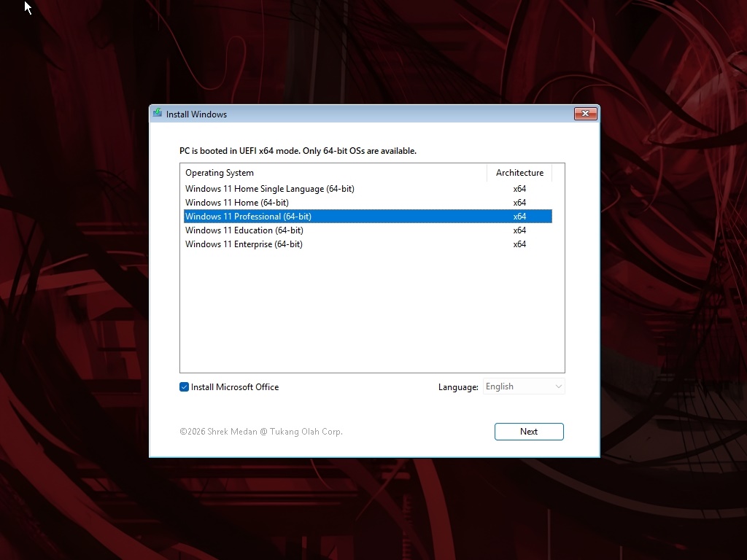Click the x64 cell in Enterprise row
The height and width of the screenshot is (560, 747).
click(519, 244)
